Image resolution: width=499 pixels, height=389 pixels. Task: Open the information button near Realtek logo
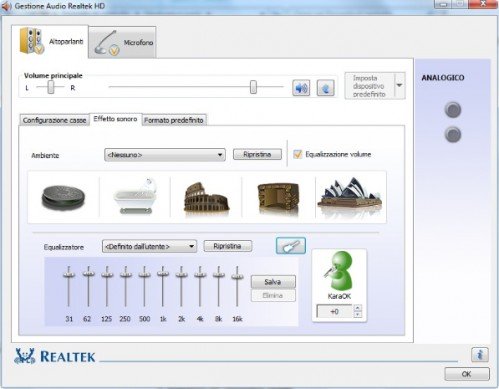click(x=480, y=355)
